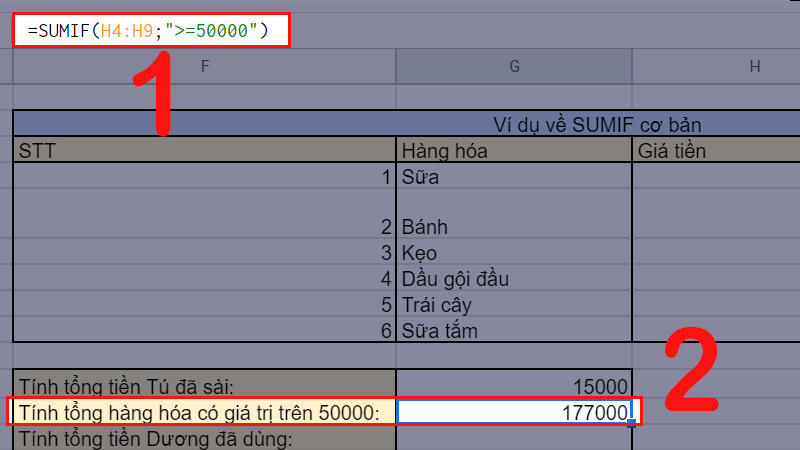Click the cell containing "Bánh"
The height and width of the screenshot is (450, 800).
514,225
